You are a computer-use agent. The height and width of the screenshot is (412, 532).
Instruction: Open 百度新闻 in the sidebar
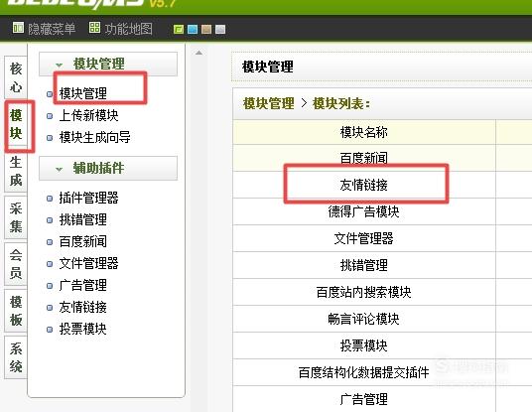tap(82, 241)
